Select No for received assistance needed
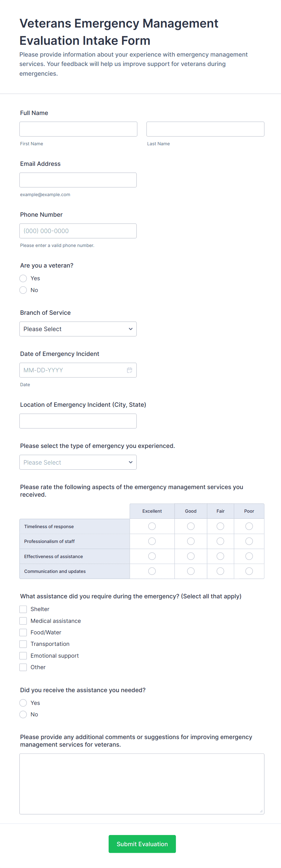 (23, 714)
